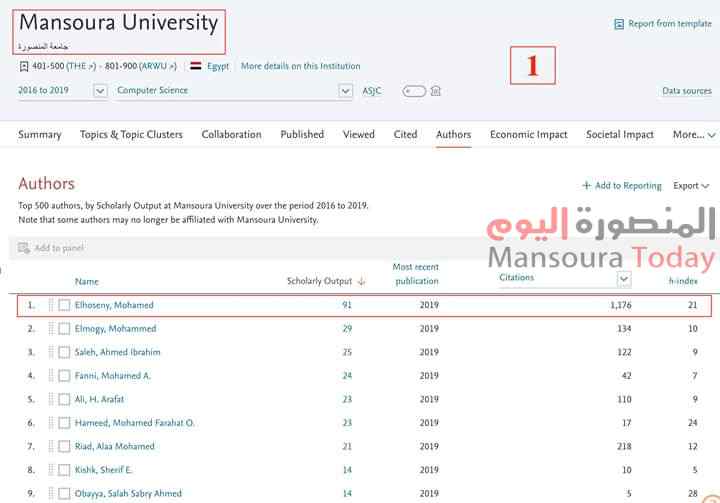Click the Egypt flag icon
Screen dimensions: 720x503
point(195,66)
